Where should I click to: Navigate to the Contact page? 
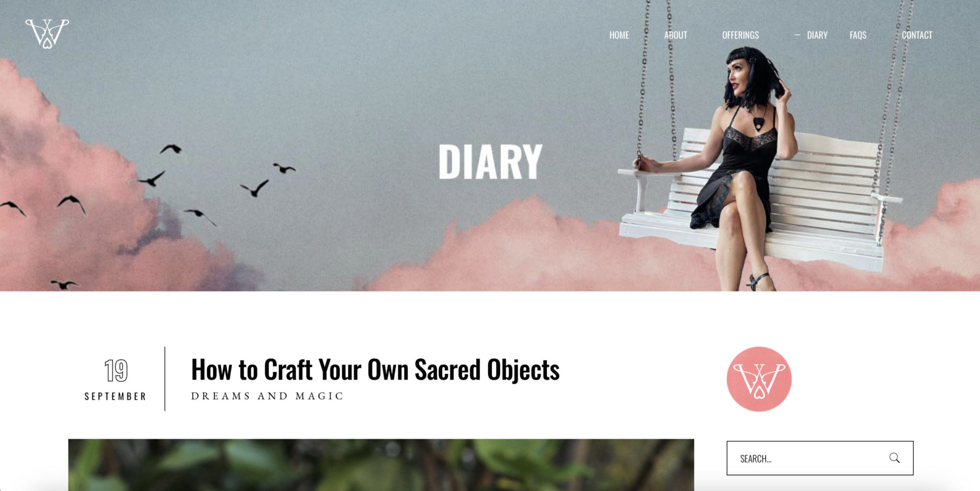pos(917,35)
